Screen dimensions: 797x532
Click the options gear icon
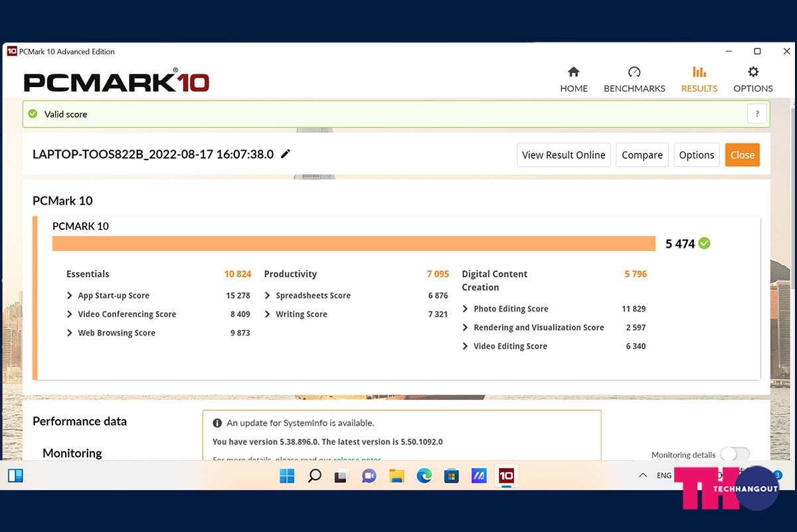pos(753,72)
